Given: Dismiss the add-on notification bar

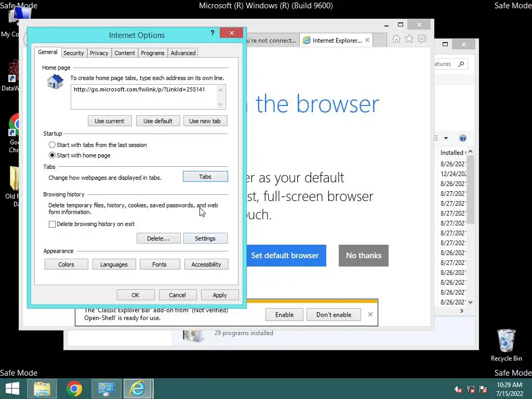Looking at the screenshot, I should pyautogui.click(x=370, y=314).
